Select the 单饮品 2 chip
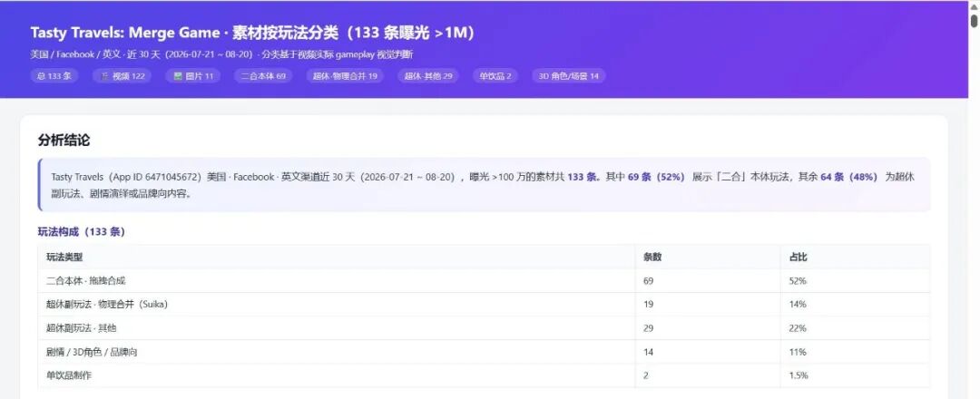The height and width of the screenshot is (399, 980). pos(495,76)
